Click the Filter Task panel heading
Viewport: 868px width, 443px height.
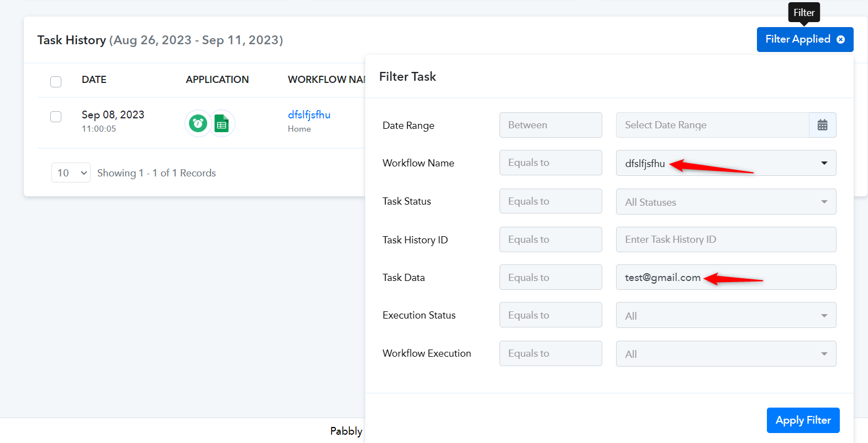(x=408, y=77)
